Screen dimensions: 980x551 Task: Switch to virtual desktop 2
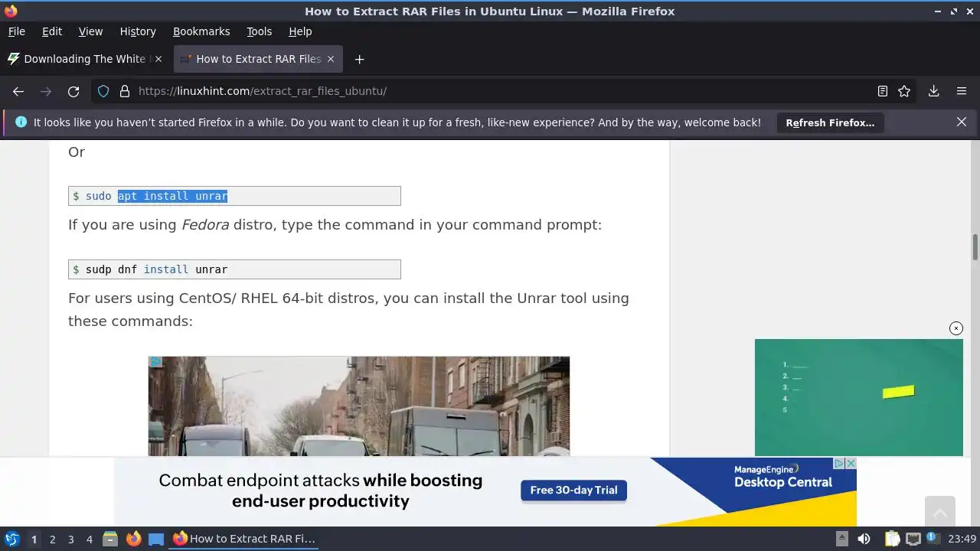52,539
